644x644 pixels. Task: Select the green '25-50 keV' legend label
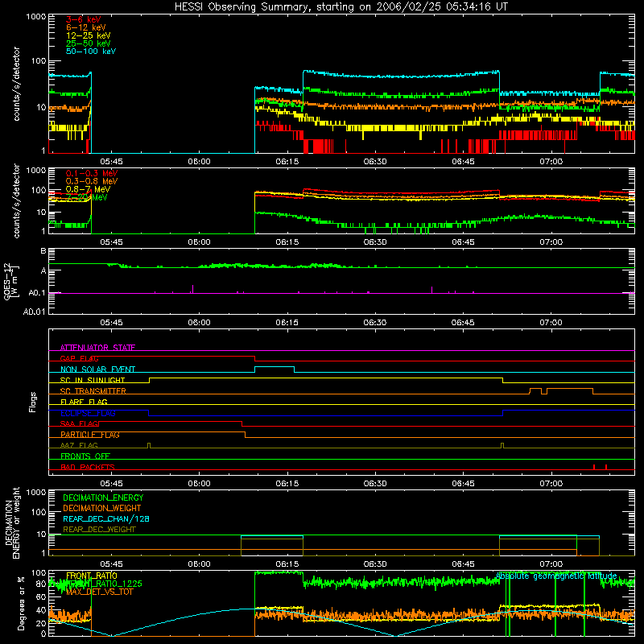pyautogui.click(x=89, y=43)
